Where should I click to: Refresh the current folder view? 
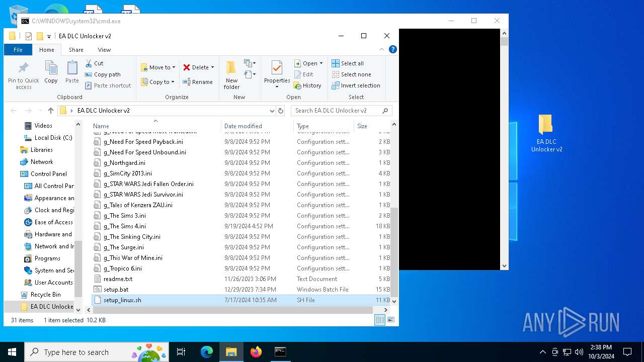tap(281, 111)
